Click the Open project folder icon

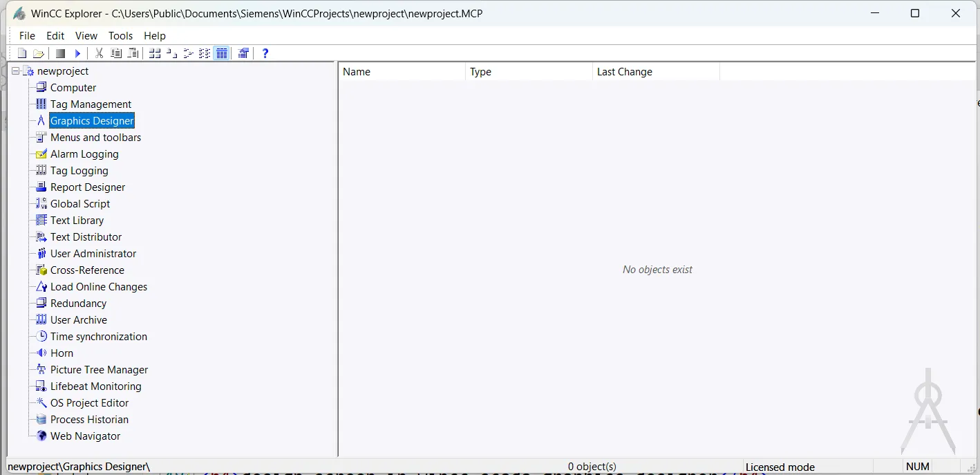pos(39,53)
